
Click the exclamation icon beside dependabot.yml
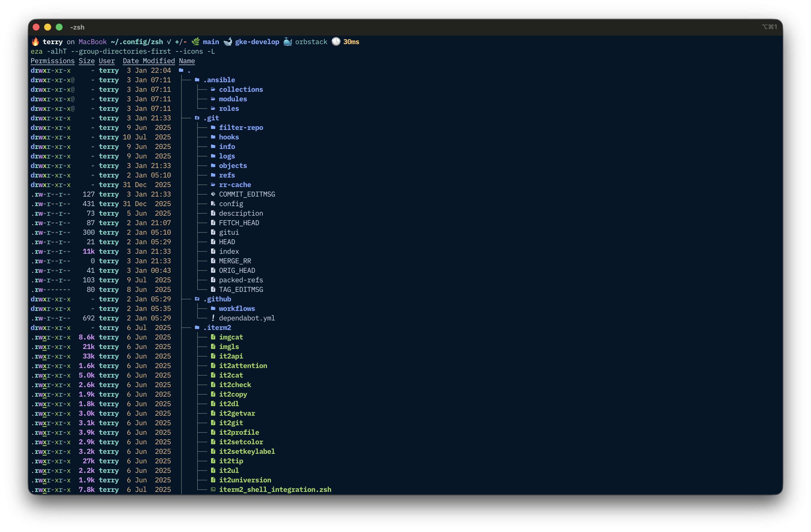[213, 318]
